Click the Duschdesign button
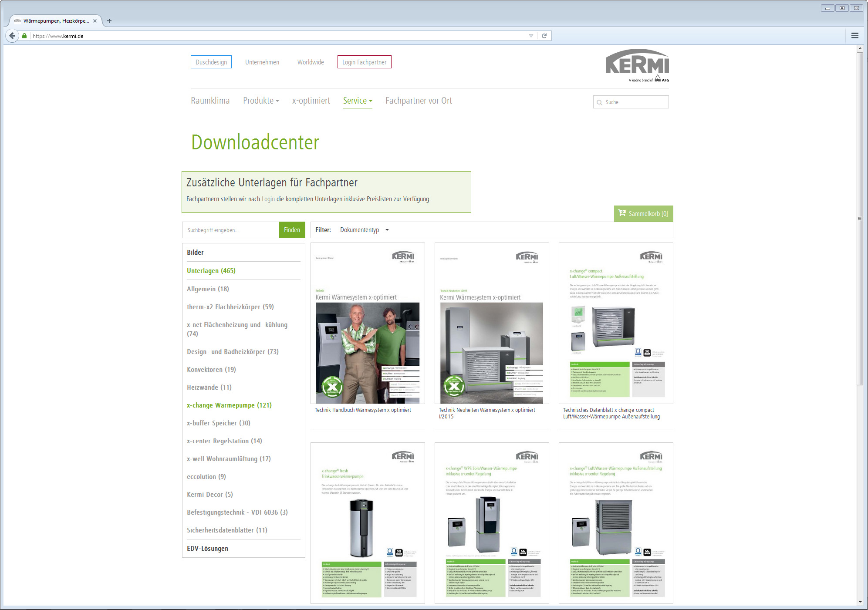The height and width of the screenshot is (610, 868). click(211, 62)
